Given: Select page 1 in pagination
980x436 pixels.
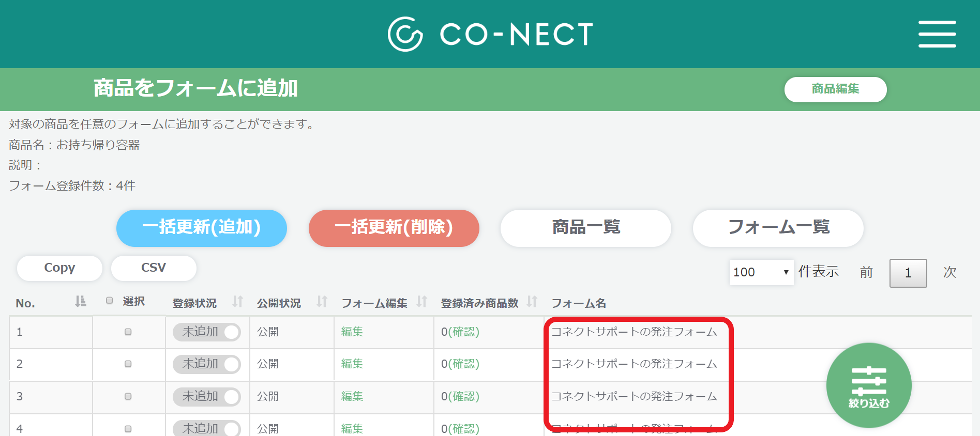Looking at the screenshot, I should [x=908, y=273].
